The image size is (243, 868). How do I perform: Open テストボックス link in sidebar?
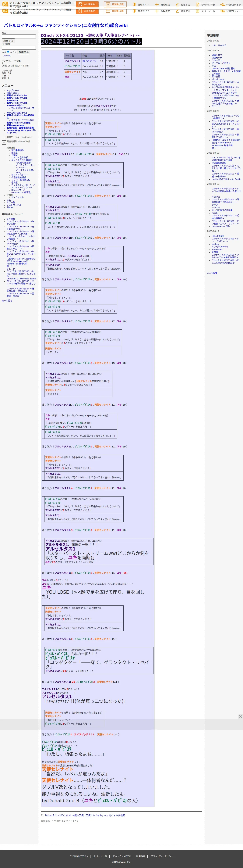point(14,205)
